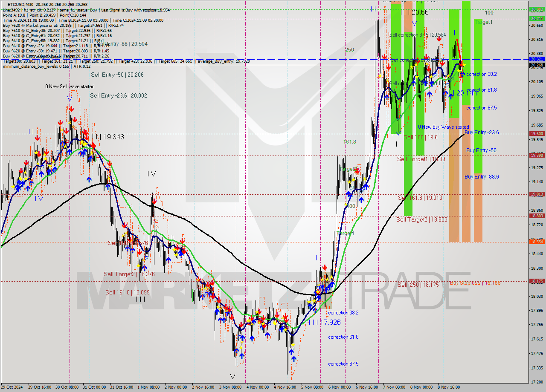
Task: Click the 18.440 price axis value
Action: click(537, 254)
